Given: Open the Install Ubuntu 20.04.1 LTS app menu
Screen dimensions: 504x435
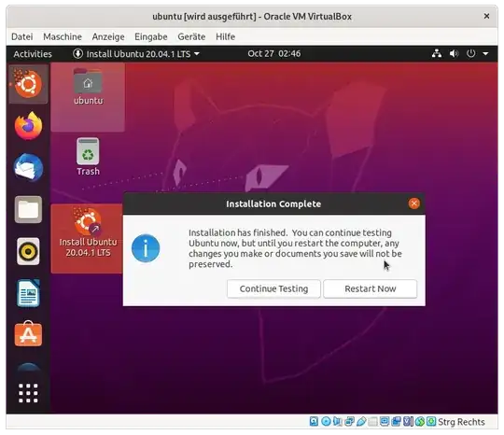Looking at the screenshot, I should click(136, 54).
